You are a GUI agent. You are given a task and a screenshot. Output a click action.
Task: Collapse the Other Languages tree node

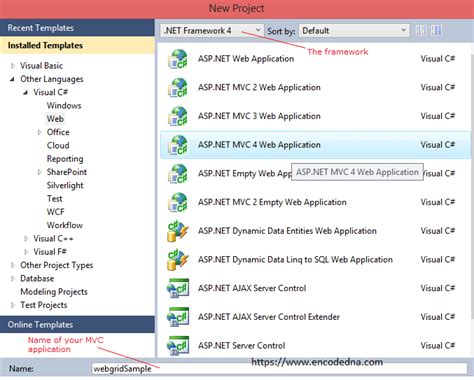13,79
